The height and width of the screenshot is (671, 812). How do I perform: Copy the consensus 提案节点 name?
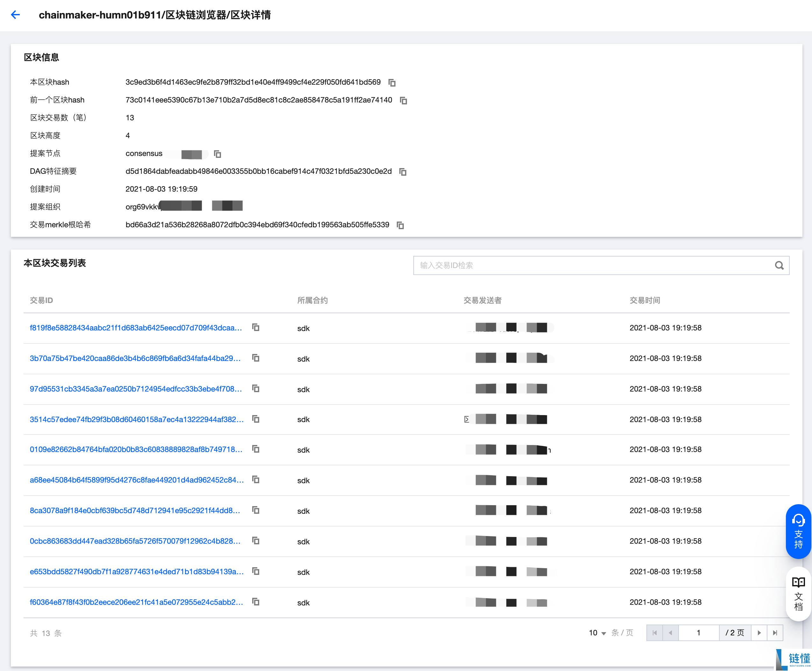[x=218, y=154]
